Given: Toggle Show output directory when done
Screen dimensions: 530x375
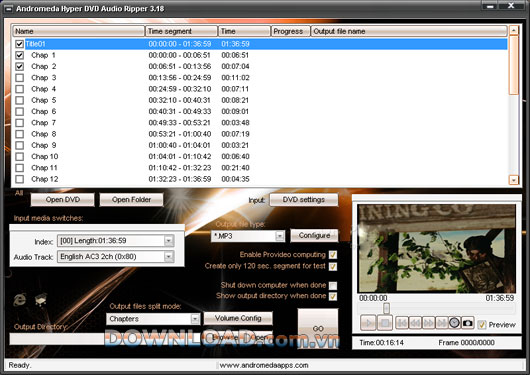Looking at the screenshot, I should tap(333, 296).
